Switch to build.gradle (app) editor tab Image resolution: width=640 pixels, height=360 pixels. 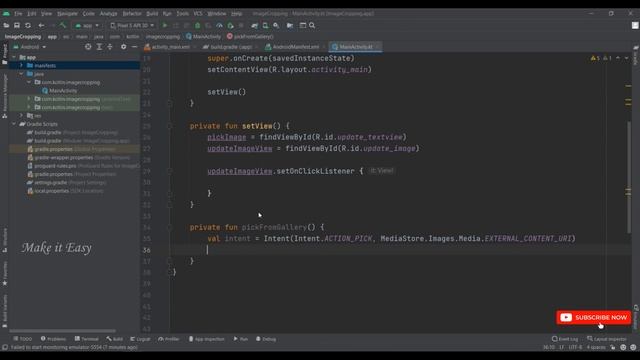pos(231,47)
